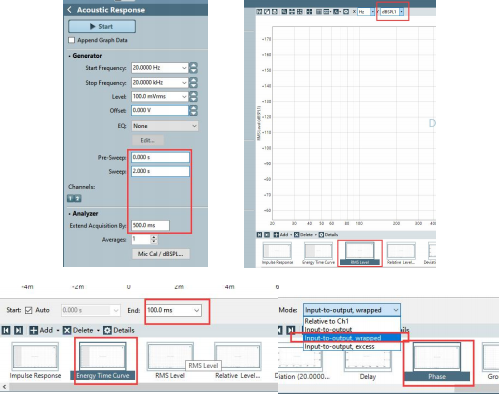Open the Stop Frequency dropdown

[184, 82]
